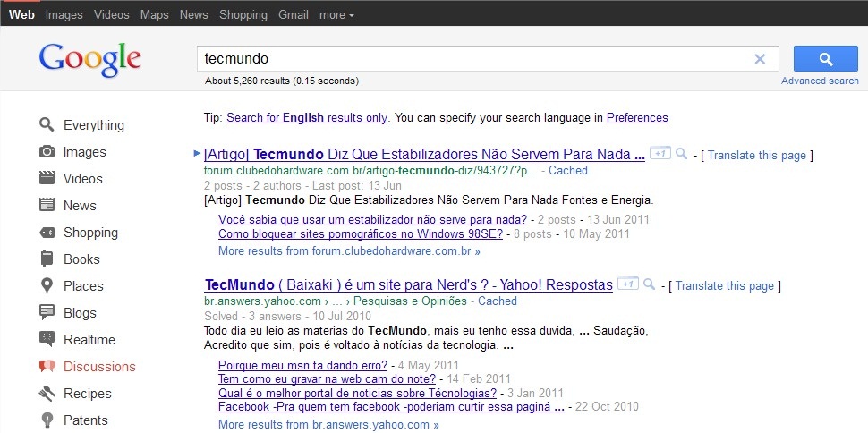Image resolution: width=868 pixels, height=433 pixels.
Task: Click the Shopping tag icon
Action: pyautogui.click(x=47, y=232)
